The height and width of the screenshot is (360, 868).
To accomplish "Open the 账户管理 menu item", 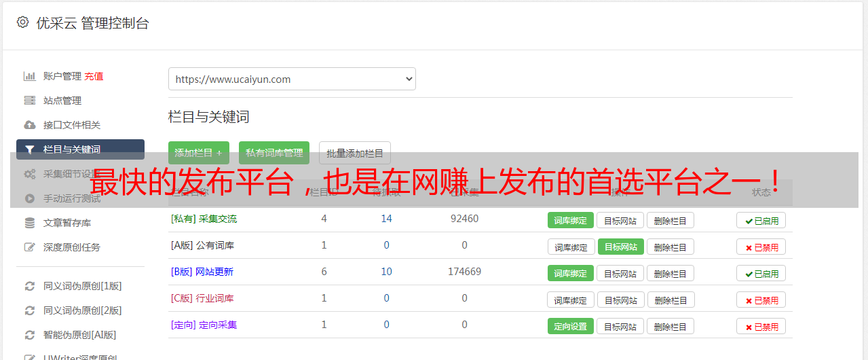I will tap(62, 76).
